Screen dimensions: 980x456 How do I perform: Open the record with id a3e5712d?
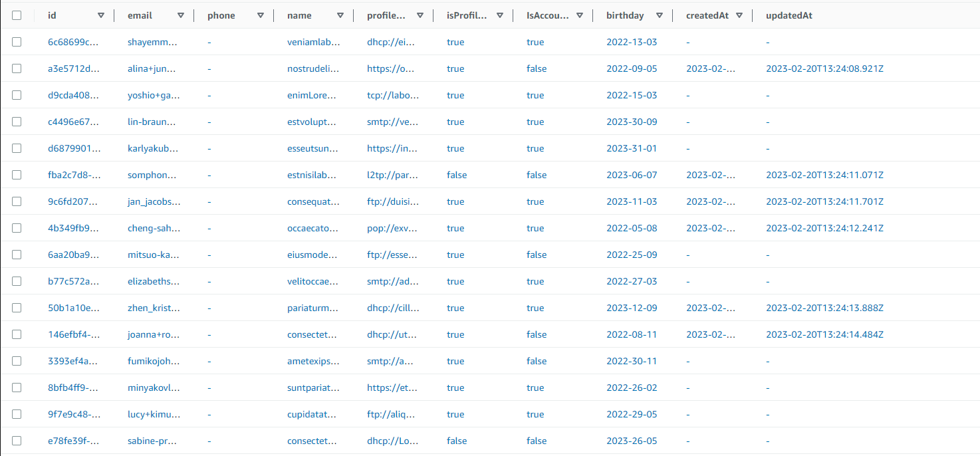pyautogui.click(x=74, y=68)
